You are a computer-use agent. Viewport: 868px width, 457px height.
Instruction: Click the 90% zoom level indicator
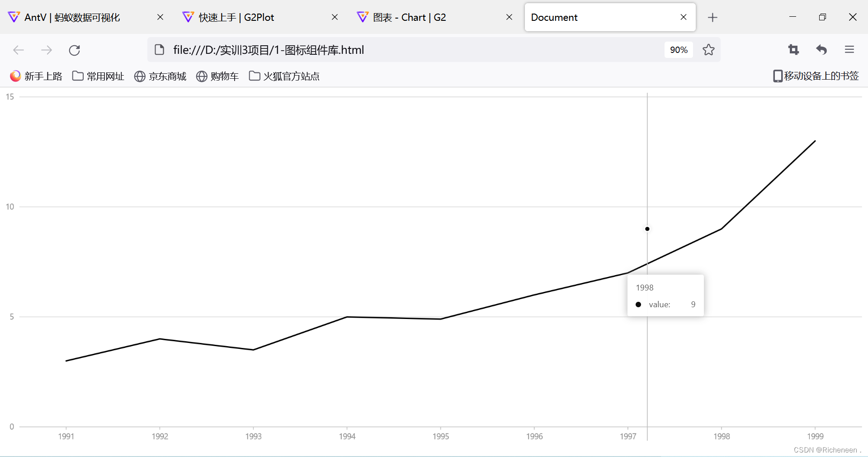pos(679,50)
